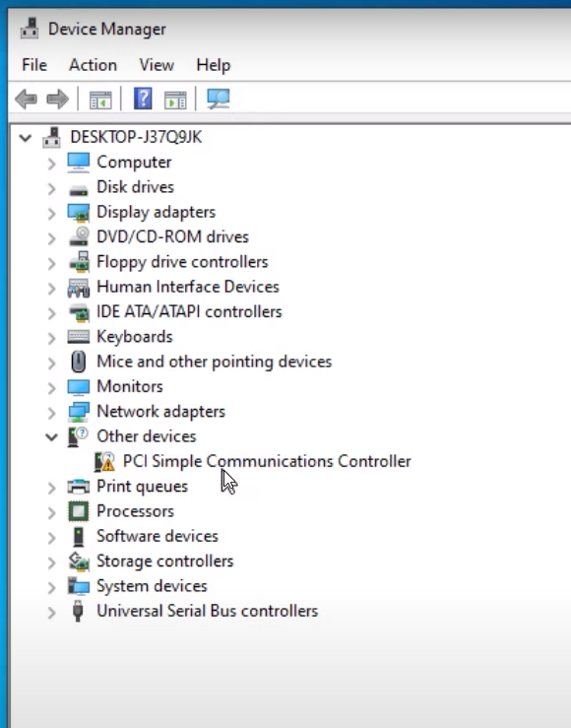Click Show/Hide Action Pane toolbar icon

175,99
